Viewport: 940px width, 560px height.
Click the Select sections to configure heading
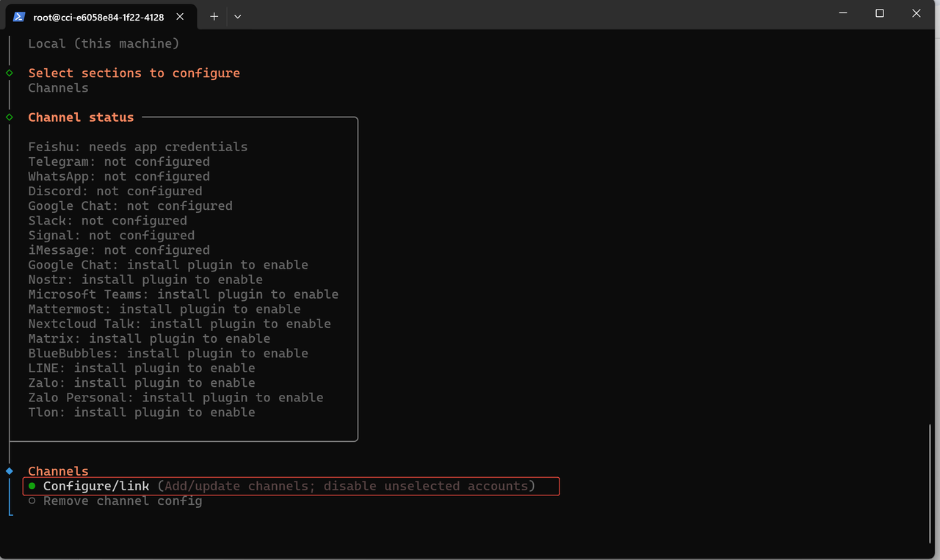pyautogui.click(x=134, y=73)
